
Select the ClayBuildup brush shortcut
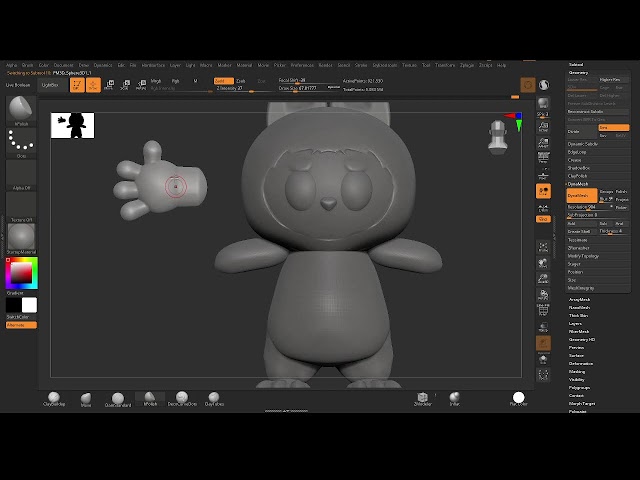(54, 399)
